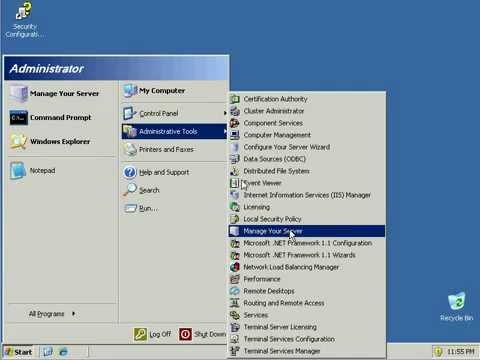Open the Local Security Policy icon
This screenshot has width=480, height=360.
235,219
